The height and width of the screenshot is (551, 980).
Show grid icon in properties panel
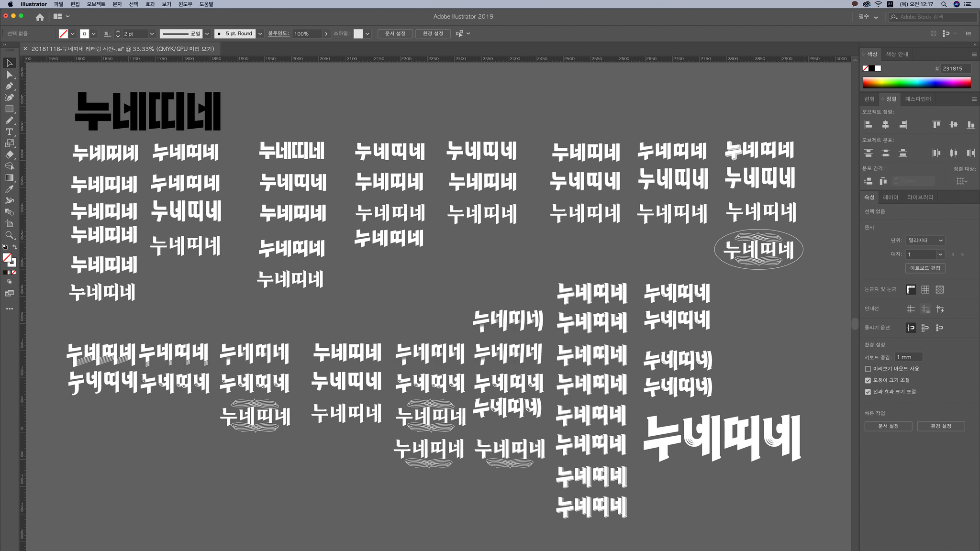coord(925,290)
